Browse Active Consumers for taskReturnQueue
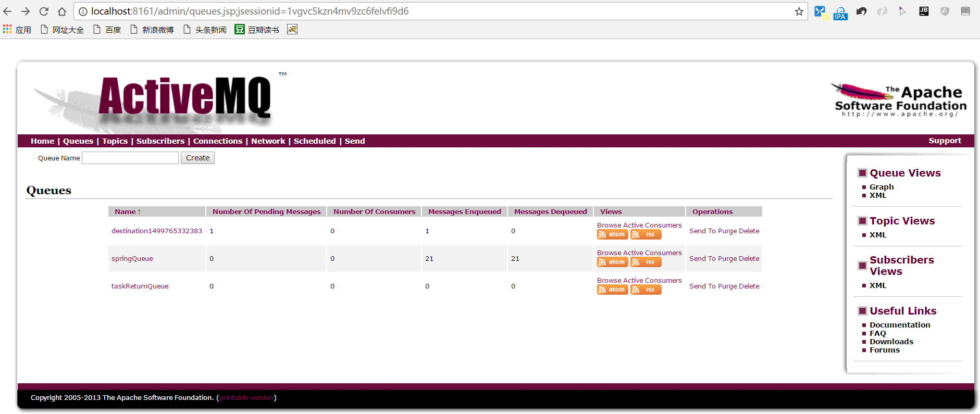Screen dimensions: 980x414 point(639,280)
